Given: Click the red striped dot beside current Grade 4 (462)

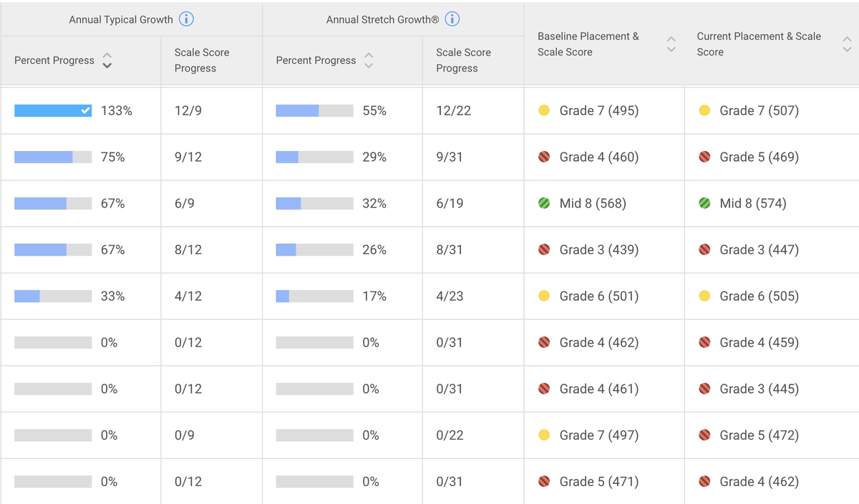Looking at the screenshot, I should (704, 482).
